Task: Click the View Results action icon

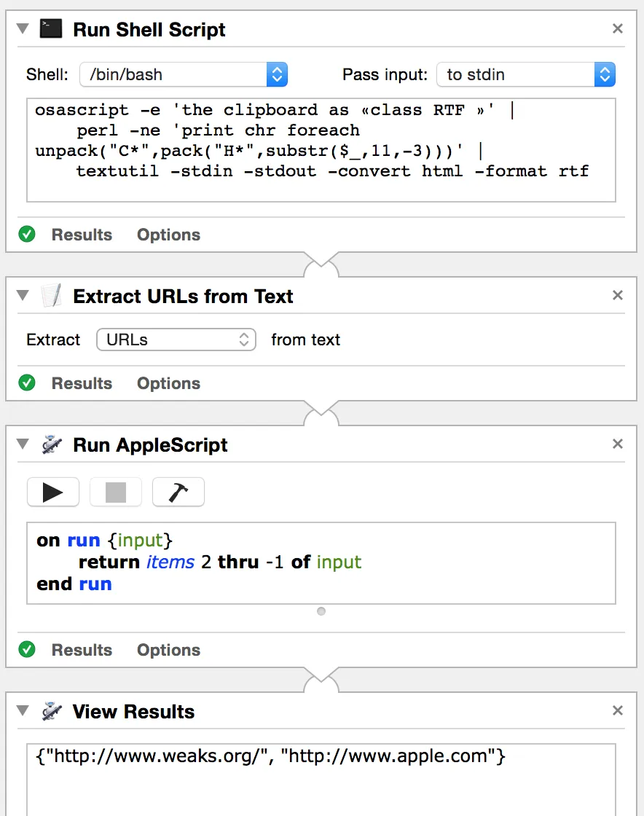Action: [x=51, y=711]
